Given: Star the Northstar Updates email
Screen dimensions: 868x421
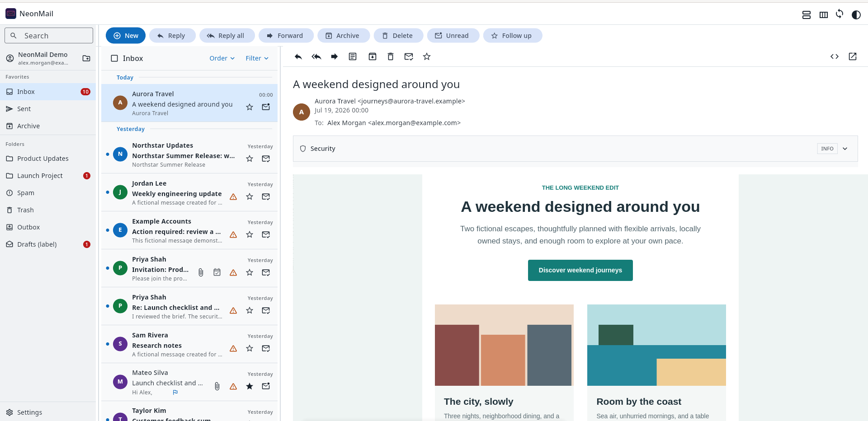Looking at the screenshot, I should tap(250, 159).
